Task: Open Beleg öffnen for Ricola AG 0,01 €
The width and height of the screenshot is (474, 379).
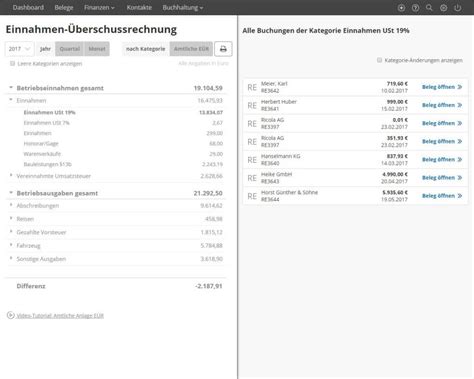Action: [x=442, y=123]
